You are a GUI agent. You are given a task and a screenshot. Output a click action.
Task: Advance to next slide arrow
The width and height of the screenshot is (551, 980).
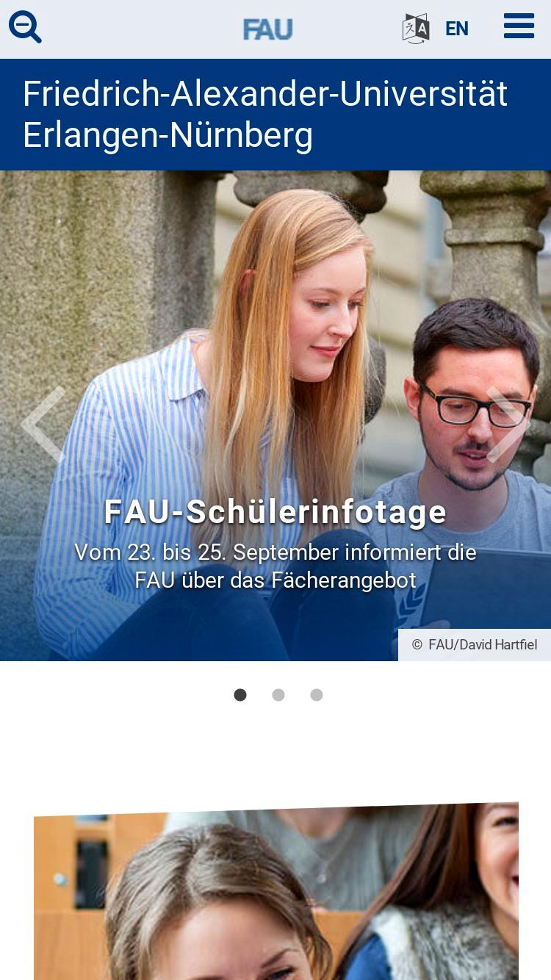[x=508, y=425]
